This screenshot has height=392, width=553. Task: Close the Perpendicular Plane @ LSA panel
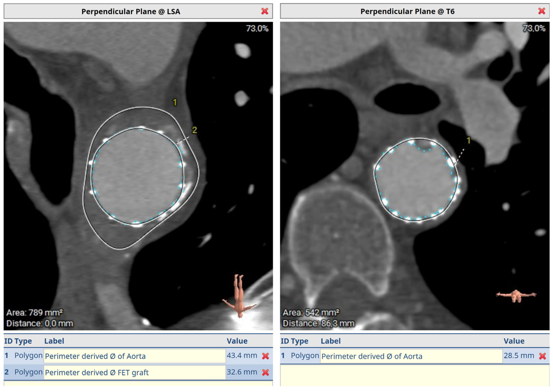(x=265, y=11)
